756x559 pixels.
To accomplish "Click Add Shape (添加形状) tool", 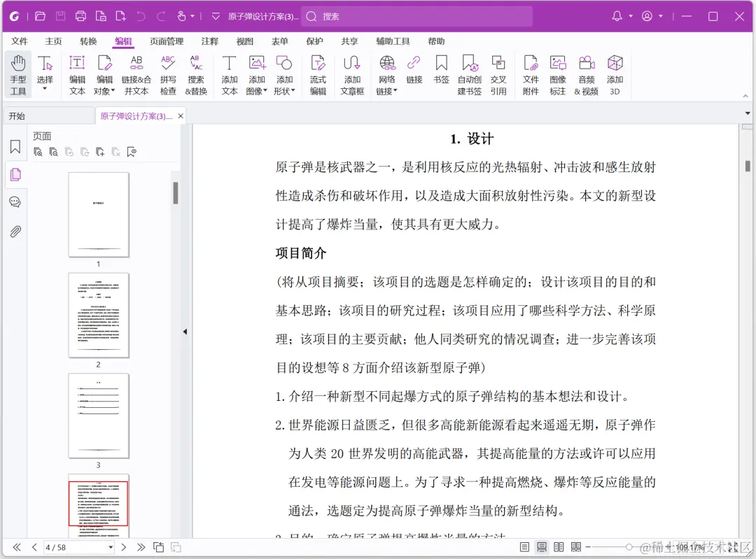I will 284,75.
